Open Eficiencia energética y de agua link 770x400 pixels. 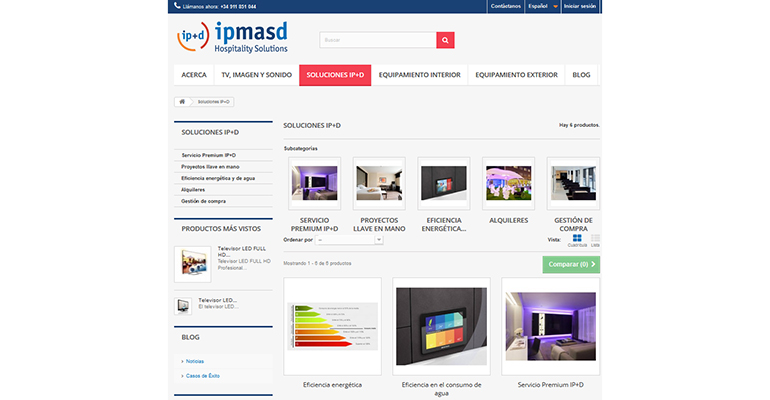click(218, 178)
